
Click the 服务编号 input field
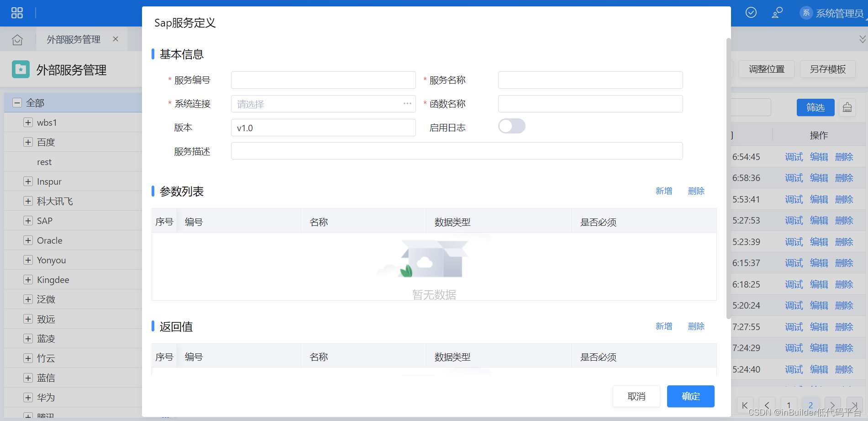point(323,80)
